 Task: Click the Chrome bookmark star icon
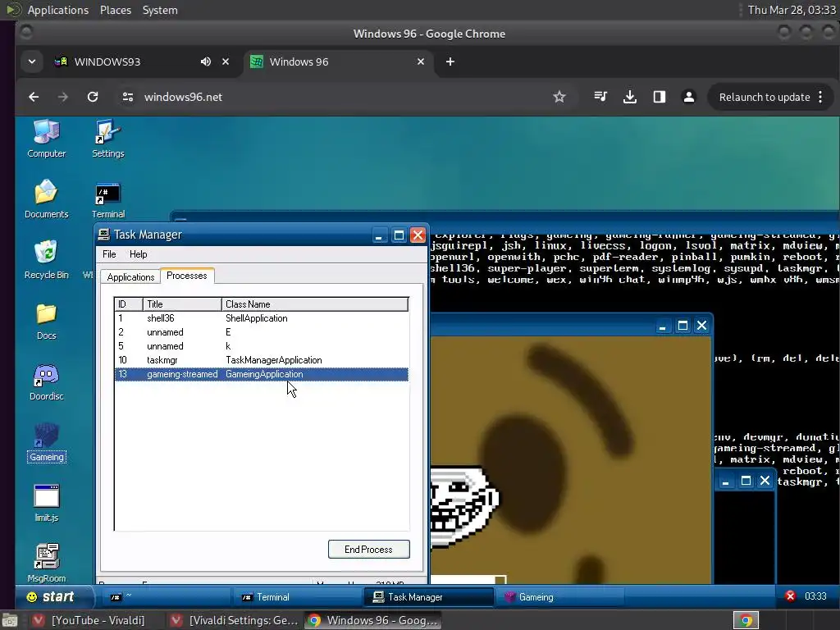pos(559,97)
